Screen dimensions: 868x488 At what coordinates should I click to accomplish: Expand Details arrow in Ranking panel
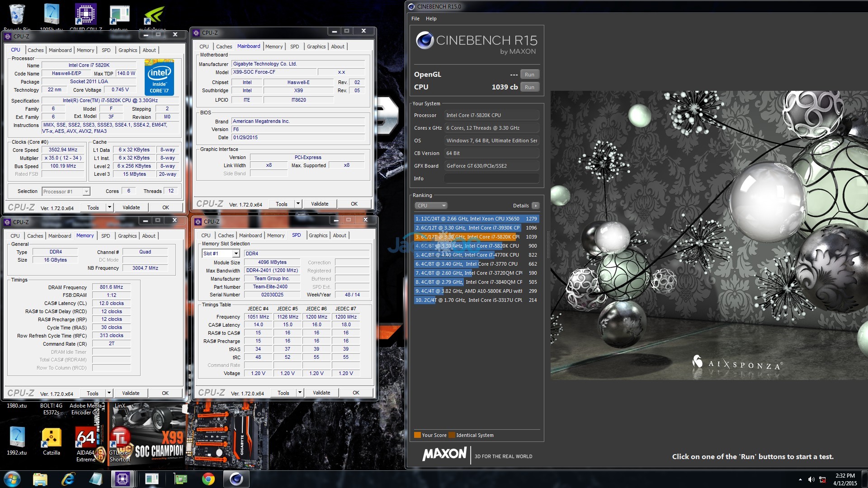pos(536,206)
